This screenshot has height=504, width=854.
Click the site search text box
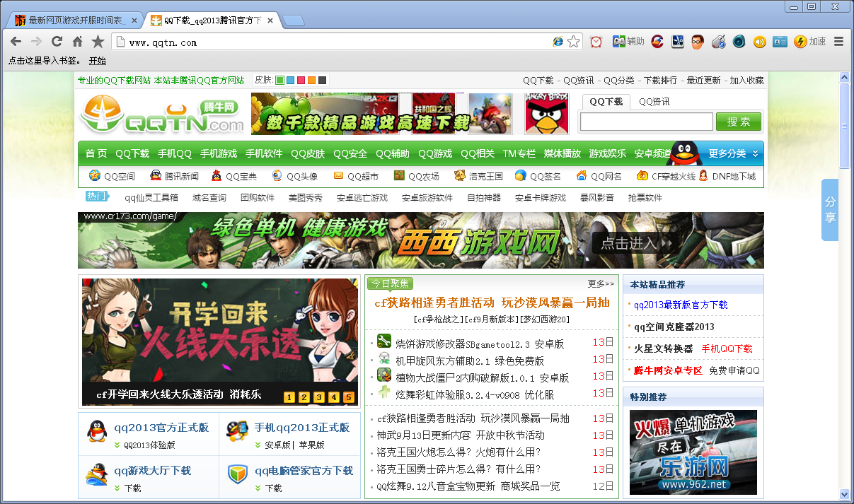[x=647, y=122]
